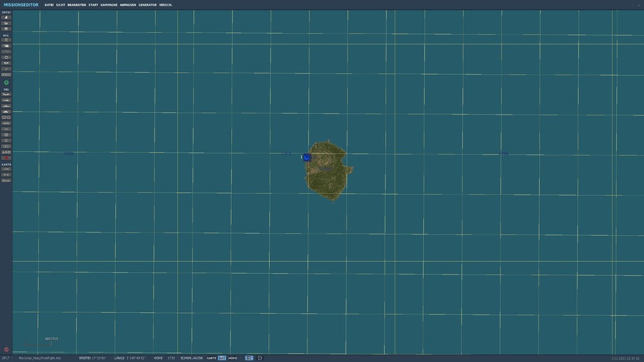This screenshot has height=362, width=644.
Task: Open the DATEI menu
Action: [49, 5]
